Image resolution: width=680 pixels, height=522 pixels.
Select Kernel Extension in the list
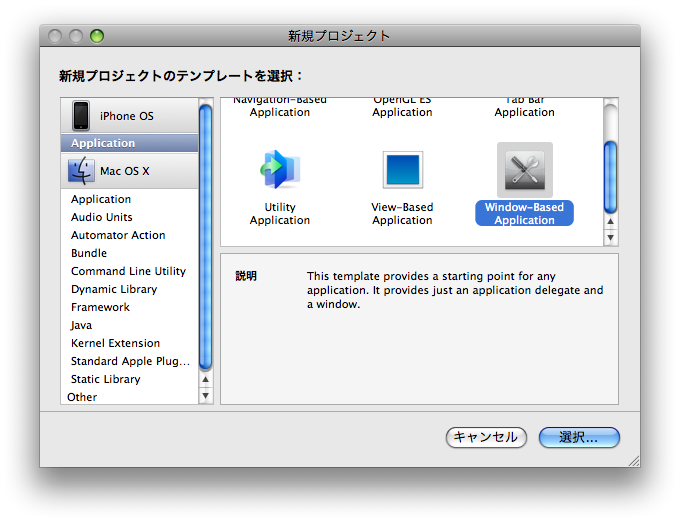tap(115, 343)
